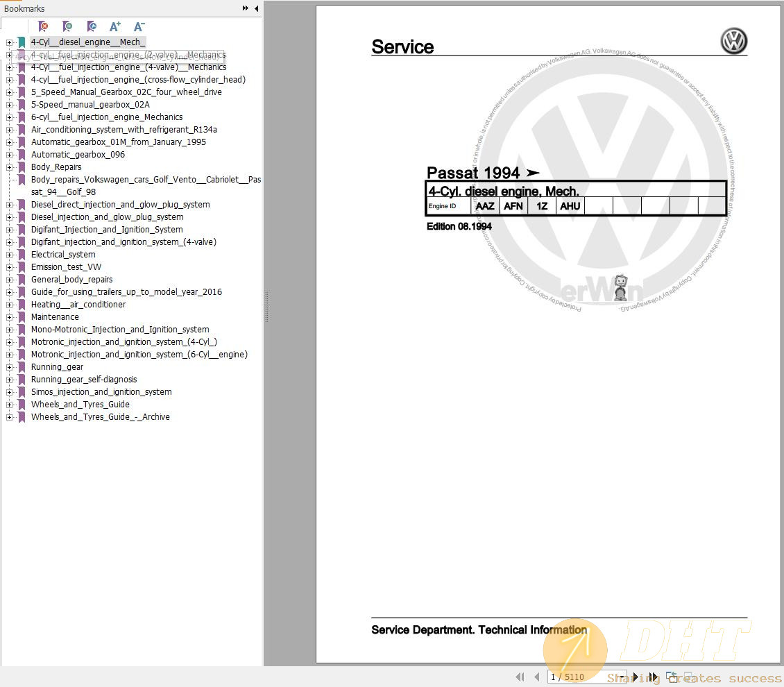Open the Wheels_and_Tyres_Guide_-_Archive bookmark
The image size is (784, 687).
[x=100, y=417]
